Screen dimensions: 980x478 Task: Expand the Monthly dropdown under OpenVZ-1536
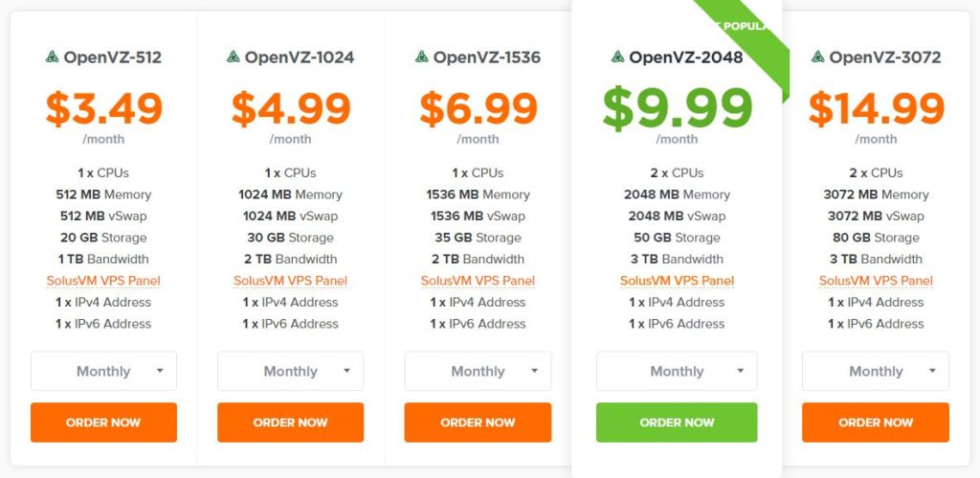(479, 371)
